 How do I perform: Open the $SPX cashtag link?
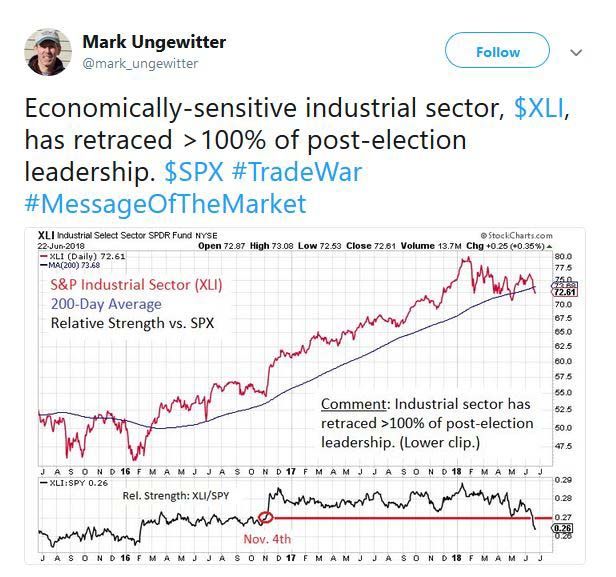tap(188, 172)
